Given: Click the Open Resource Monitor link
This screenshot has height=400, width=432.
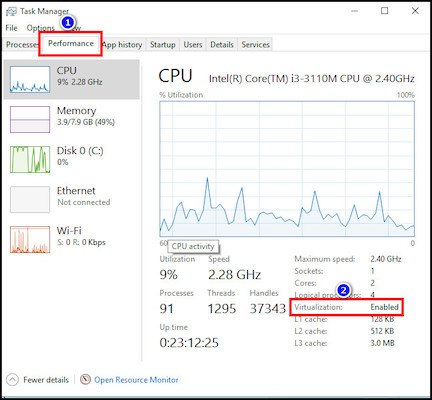Looking at the screenshot, I should coord(136,380).
